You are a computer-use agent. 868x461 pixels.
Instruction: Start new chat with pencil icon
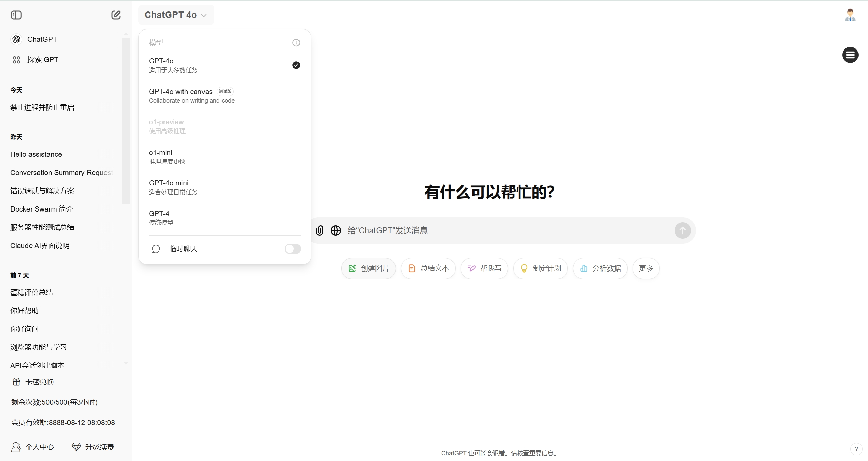tap(116, 15)
